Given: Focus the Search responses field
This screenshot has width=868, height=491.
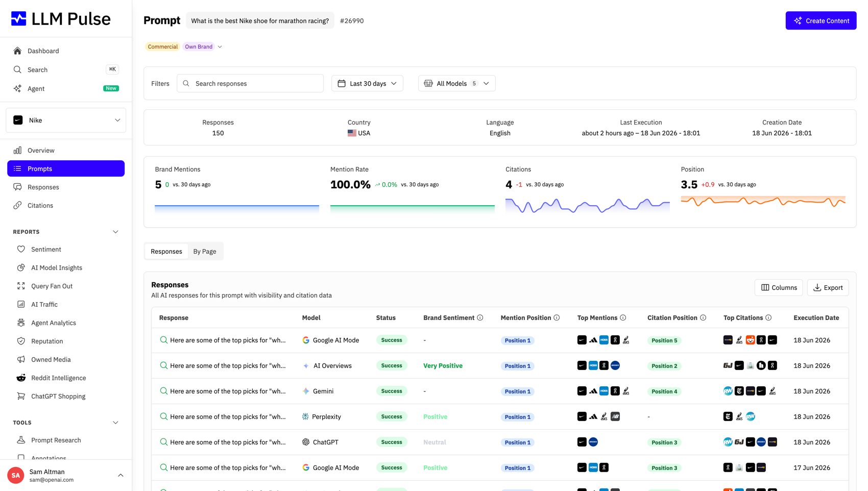Looking at the screenshot, I should [250, 83].
